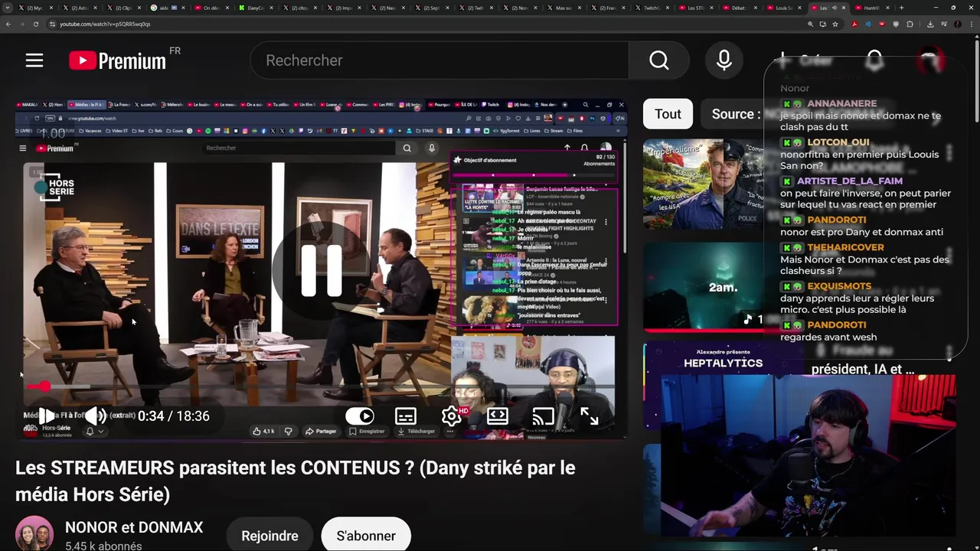Viewport: 980px width, 551px height.
Task: Click the Rejoindre button
Action: point(269,536)
